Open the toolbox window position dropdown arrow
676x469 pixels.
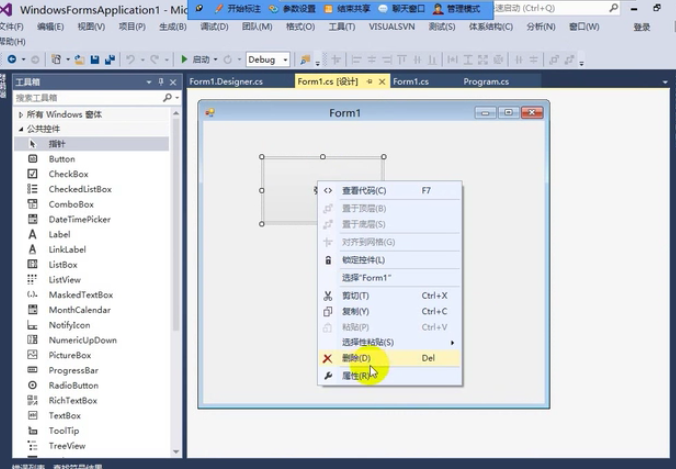(149, 82)
